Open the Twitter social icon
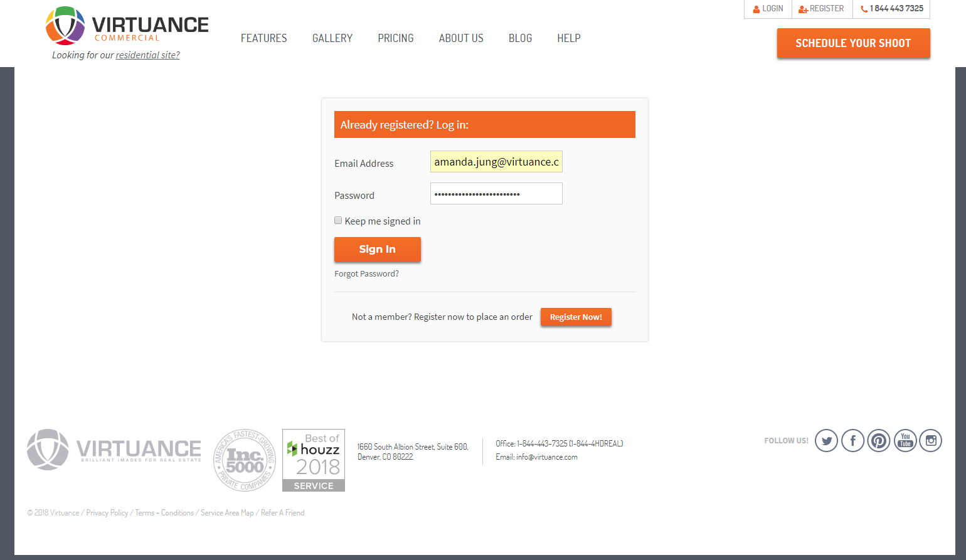Screen dimensions: 966x560 pyautogui.click(x=826, y=441)
